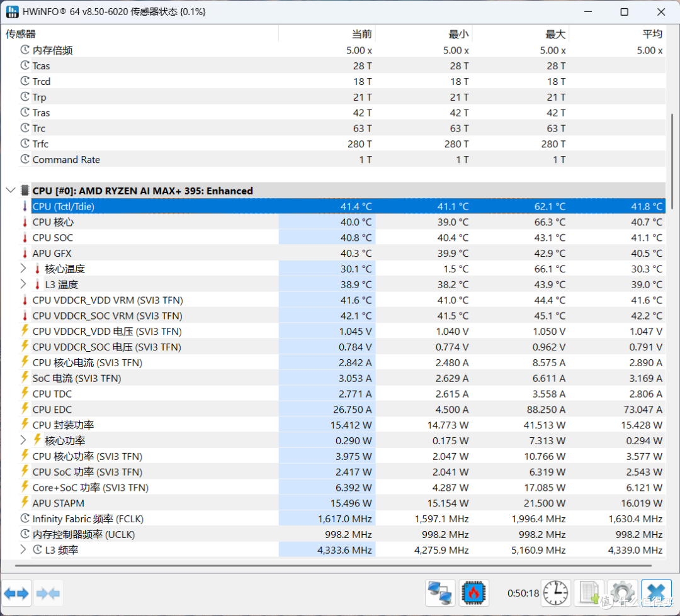
Task: Open sensor settings gear icon
Action: click(622, 593)
